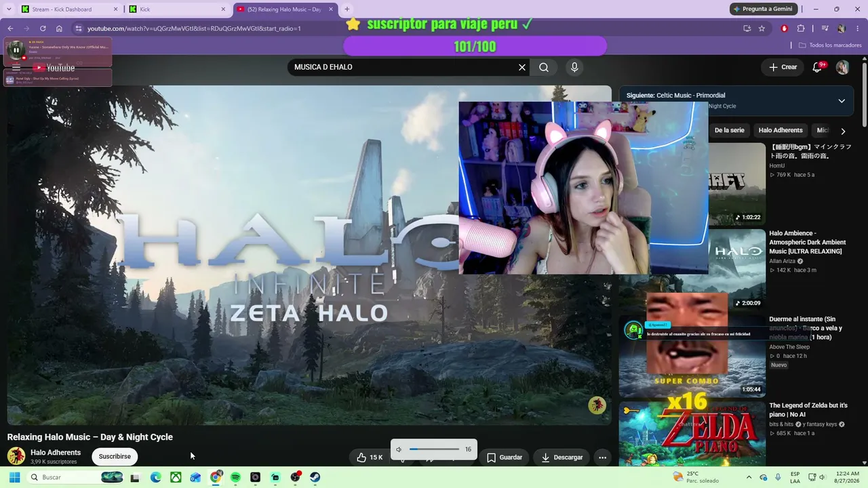Close the Stream - Kick Dashboard tab
This screenshot has height=488, width=868.
coord(116,9)
